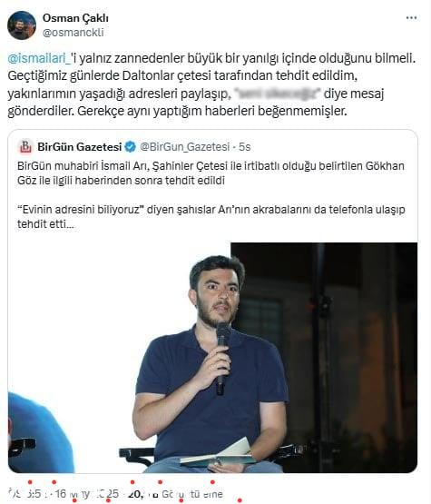Open the Osman Çaklı display name link
Screen dimensions: 431x504
point(75,18)
